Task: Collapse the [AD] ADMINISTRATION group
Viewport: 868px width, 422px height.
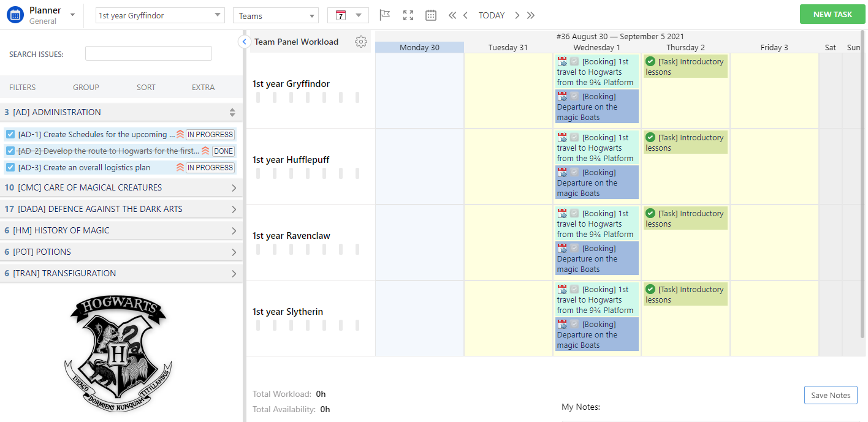Action: coord(232,112)
